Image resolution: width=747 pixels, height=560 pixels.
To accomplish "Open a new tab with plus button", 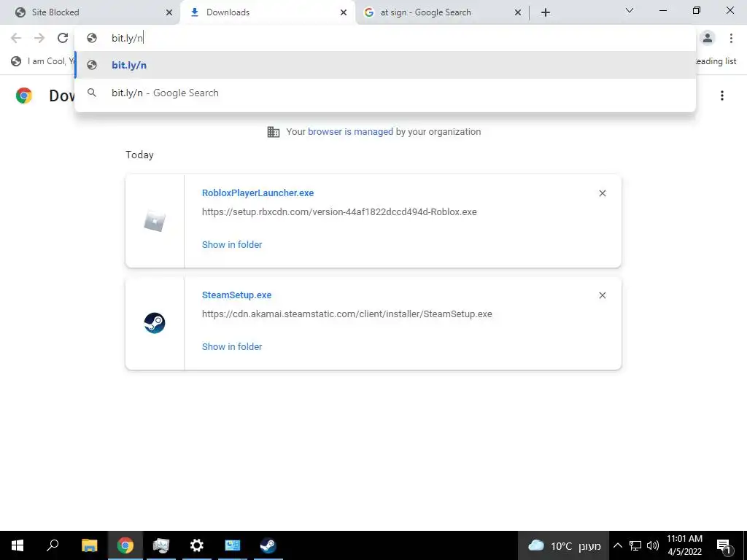I will [x=546, y=12].
